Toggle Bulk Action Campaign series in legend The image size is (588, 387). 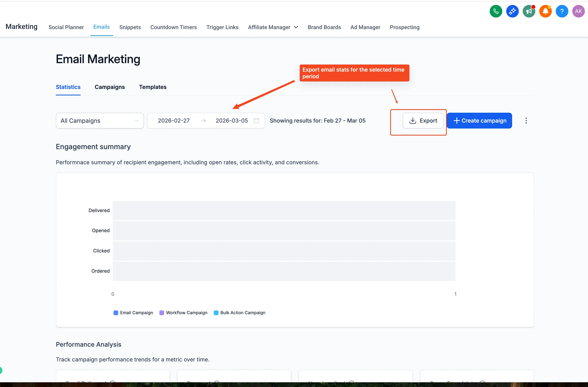239,312
